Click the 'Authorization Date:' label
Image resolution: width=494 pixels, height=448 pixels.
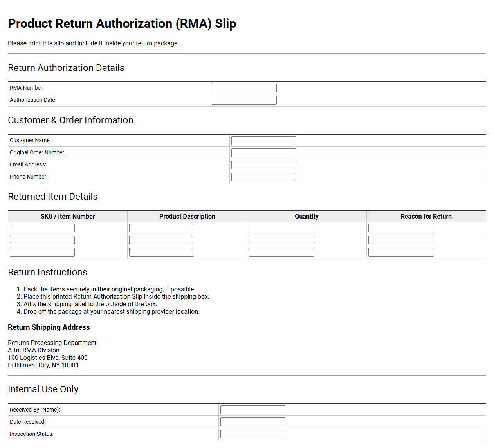click(33, 100)
